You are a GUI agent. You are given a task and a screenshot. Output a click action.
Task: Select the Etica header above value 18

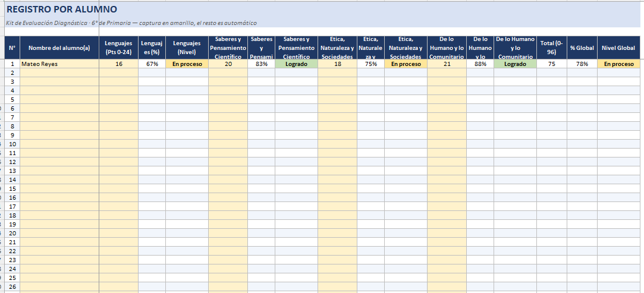click(337, 48)
